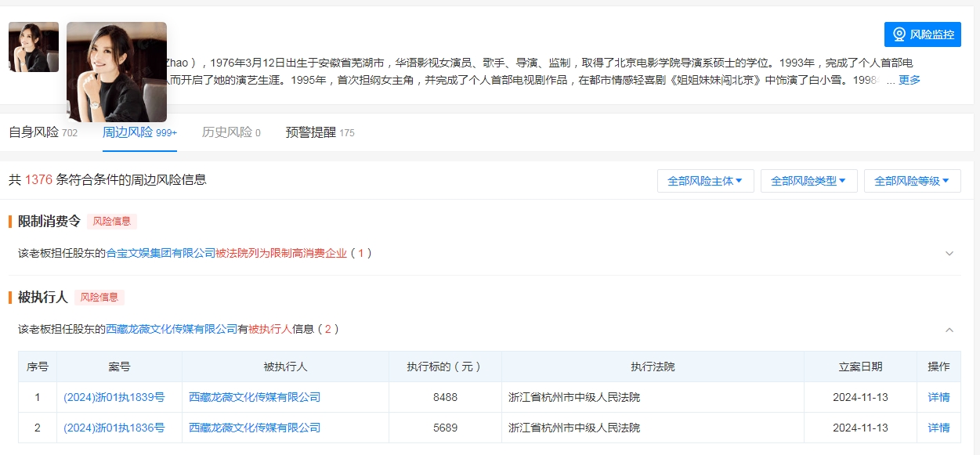Click the 案号 column header

pyautogui.click(x=119, y=367)
